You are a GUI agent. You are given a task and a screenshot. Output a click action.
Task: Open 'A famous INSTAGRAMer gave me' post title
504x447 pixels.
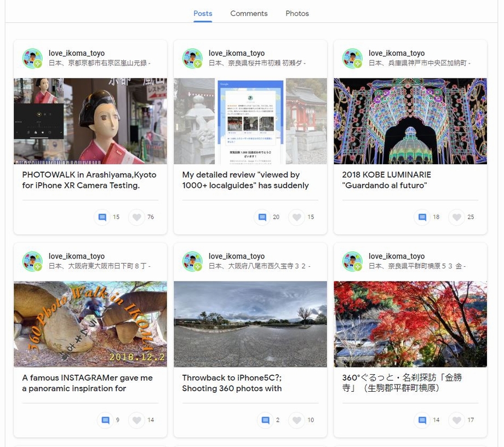coord(87,383)
